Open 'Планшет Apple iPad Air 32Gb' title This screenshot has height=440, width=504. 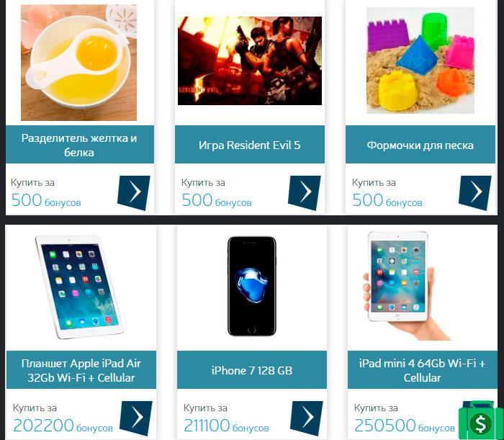[81, 370]
